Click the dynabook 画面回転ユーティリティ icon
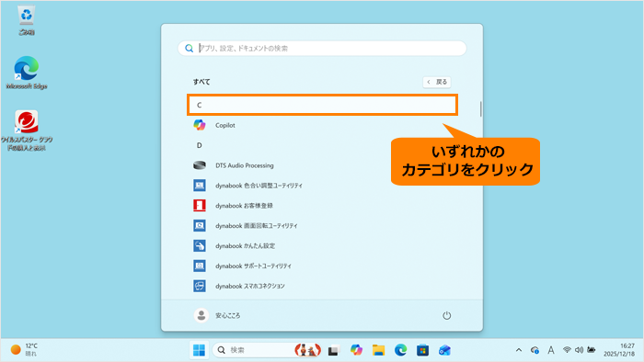Image resolution: width=644 pixels, height=362 pixels. [x=200, y=225]
